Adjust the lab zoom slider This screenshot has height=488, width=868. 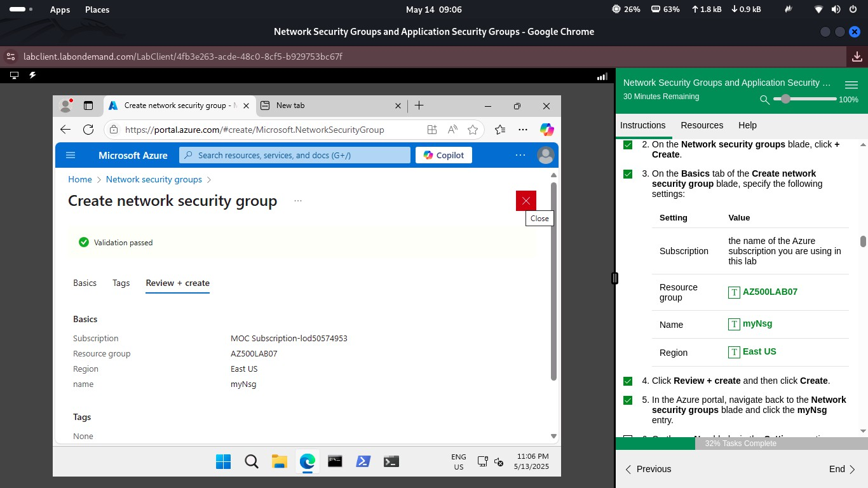click(786, 99)
